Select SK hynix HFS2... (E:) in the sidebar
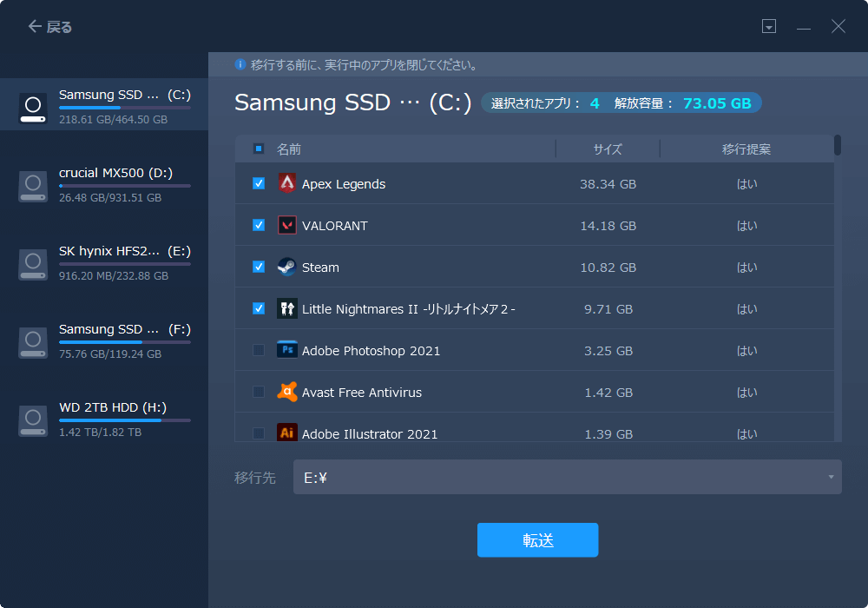 (x=104, y=263)
